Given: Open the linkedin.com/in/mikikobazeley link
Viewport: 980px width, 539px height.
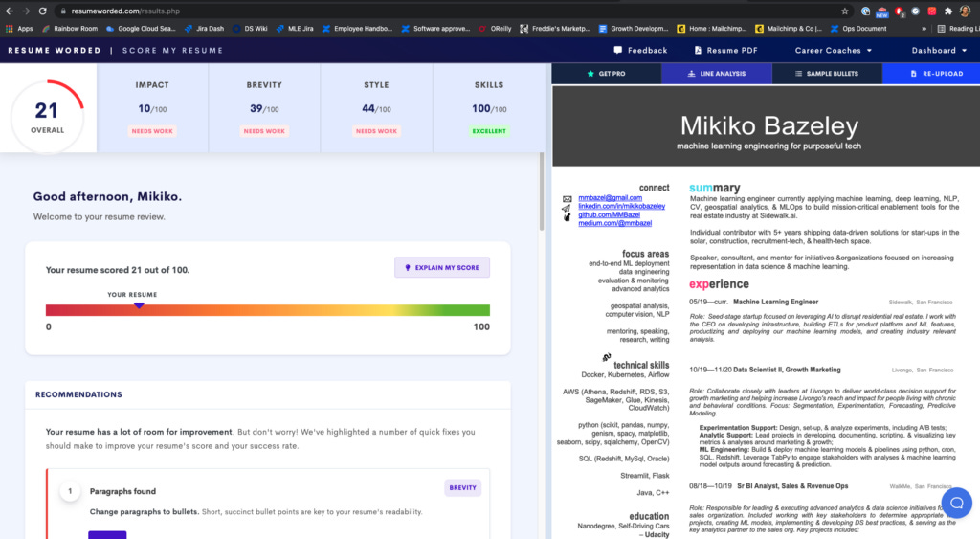Looking at the screenshot, I should tap(621, 206).
